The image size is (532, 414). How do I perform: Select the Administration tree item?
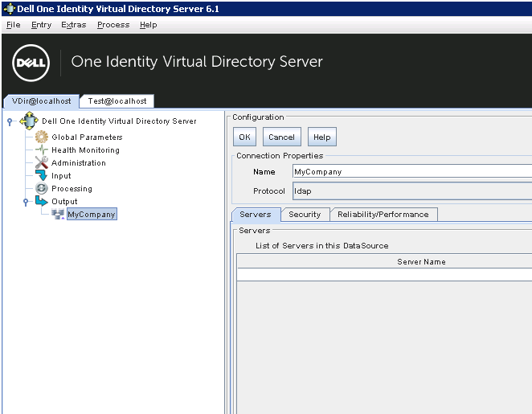point(79,163)
